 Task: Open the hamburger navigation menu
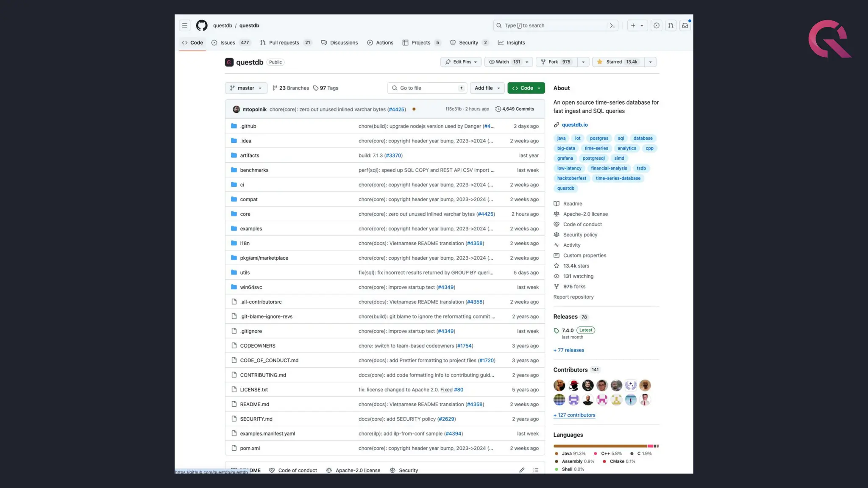(x=184, y=25)
